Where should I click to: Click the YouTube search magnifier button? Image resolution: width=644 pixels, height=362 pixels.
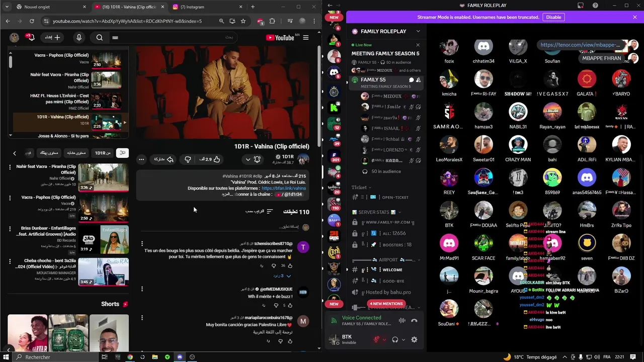[100, 38]
